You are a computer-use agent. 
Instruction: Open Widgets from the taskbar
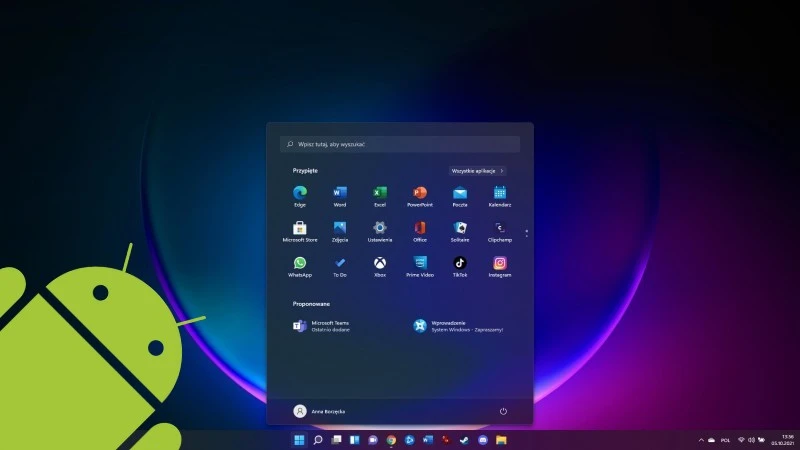[355, 440]
